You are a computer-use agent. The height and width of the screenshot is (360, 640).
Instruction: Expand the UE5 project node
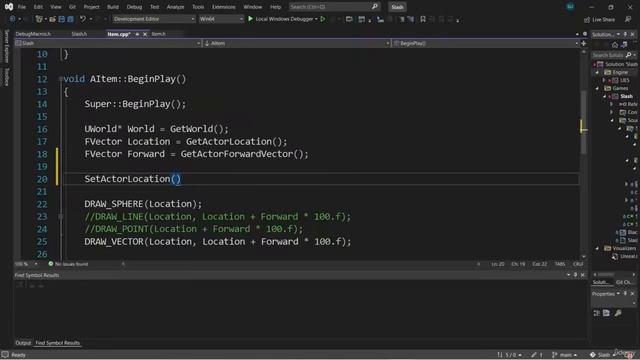604,80
